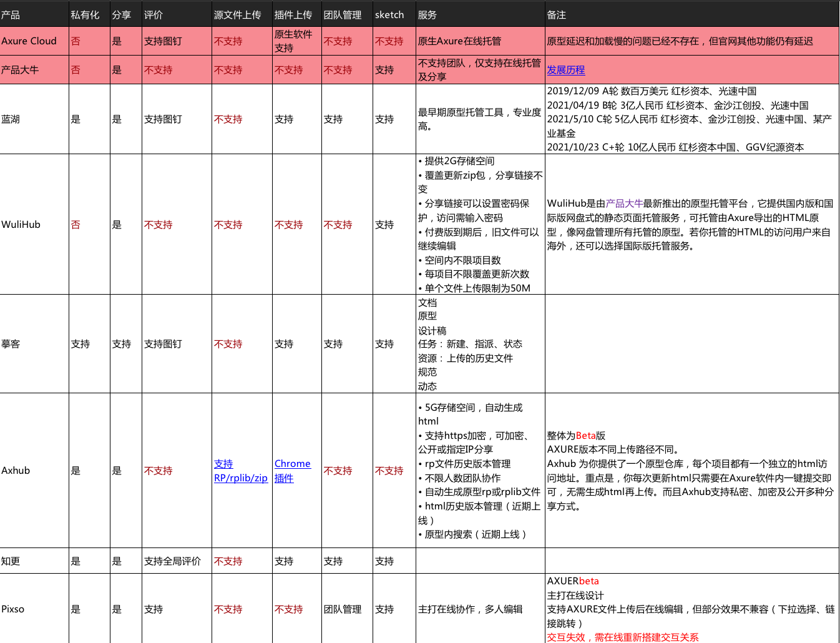Select the 源文件上传 column header

(242, 14)
